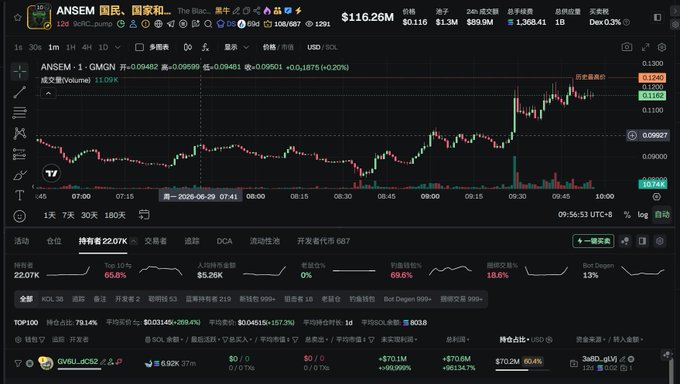
Task: Open the forecasting and measurement tool
Action: point(20,154)
